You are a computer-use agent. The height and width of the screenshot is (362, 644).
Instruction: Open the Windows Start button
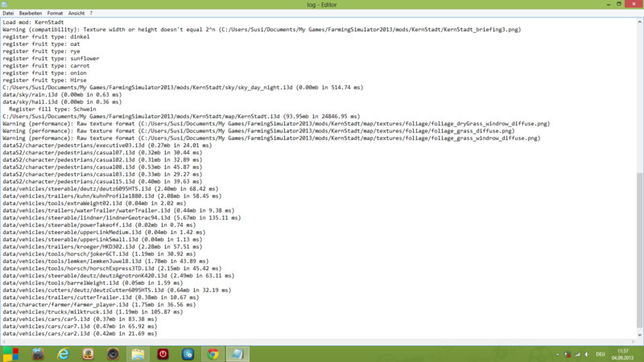point(10,354)
